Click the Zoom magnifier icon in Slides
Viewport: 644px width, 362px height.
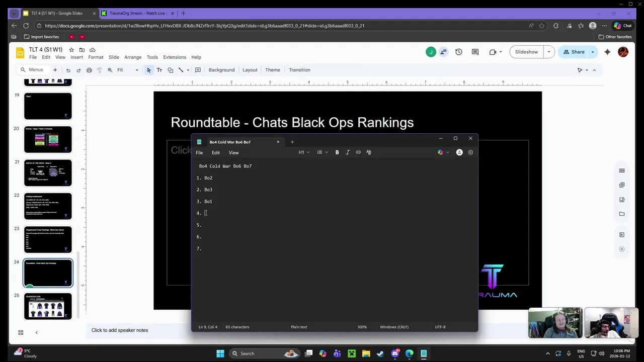point(110,70)
